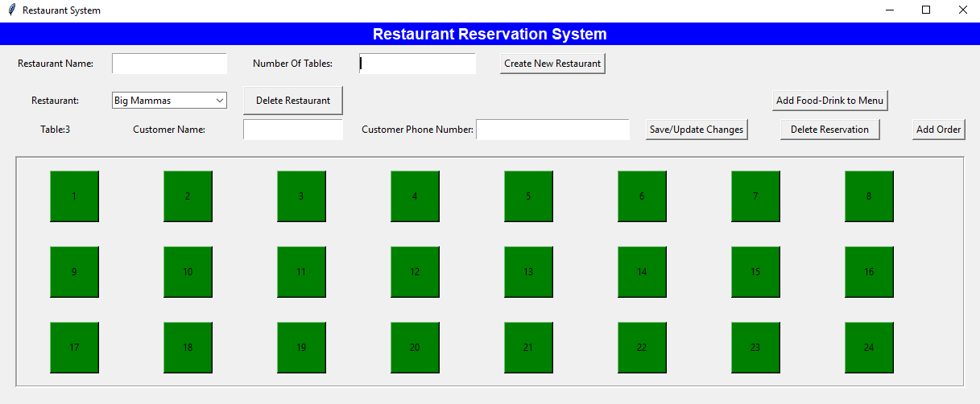Choose green table button 15
The image size is (980, 404).
pyautogui.click(x=755, y=271)
